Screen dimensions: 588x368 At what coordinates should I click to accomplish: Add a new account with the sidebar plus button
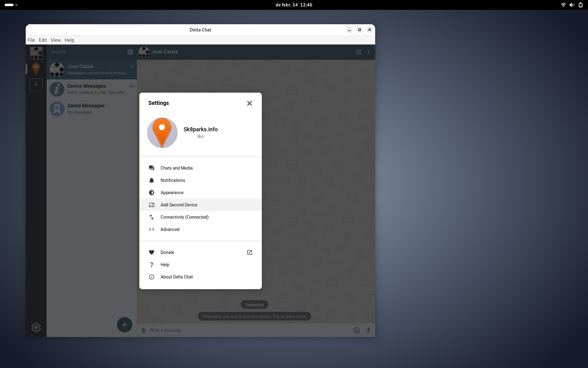36,85
